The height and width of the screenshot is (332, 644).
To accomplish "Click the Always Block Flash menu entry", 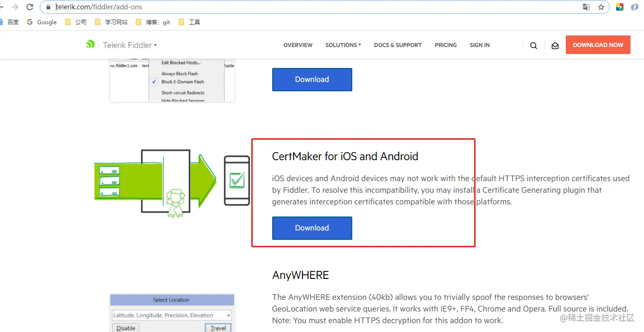I will pos(180,74).
